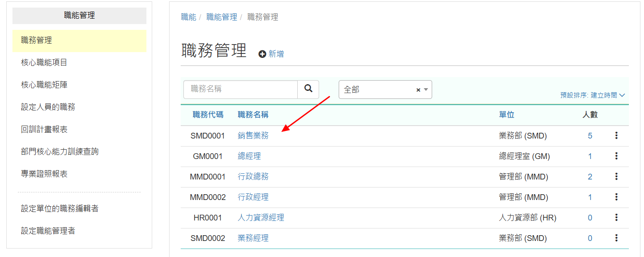
Task: Click the 職務管理 page heading
Action: coord(214,50)
